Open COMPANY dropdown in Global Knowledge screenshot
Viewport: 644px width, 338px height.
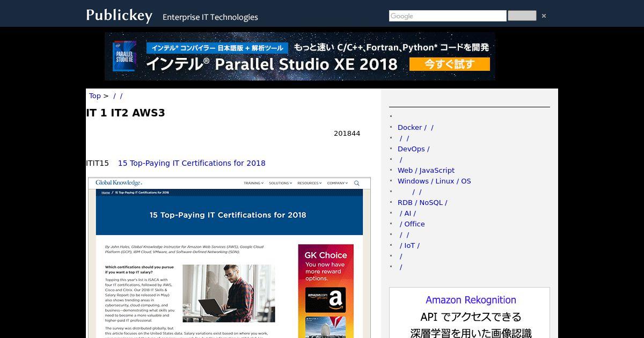[338, 183]
